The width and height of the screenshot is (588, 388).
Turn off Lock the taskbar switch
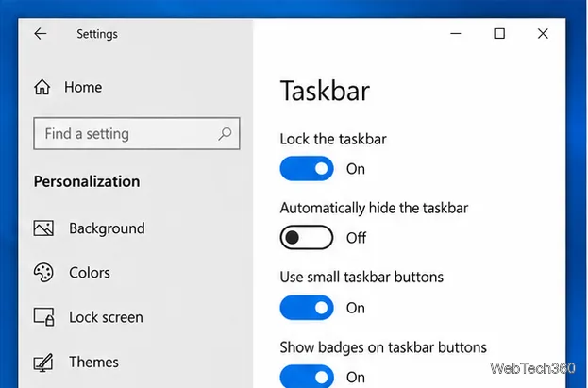(307, 169)
